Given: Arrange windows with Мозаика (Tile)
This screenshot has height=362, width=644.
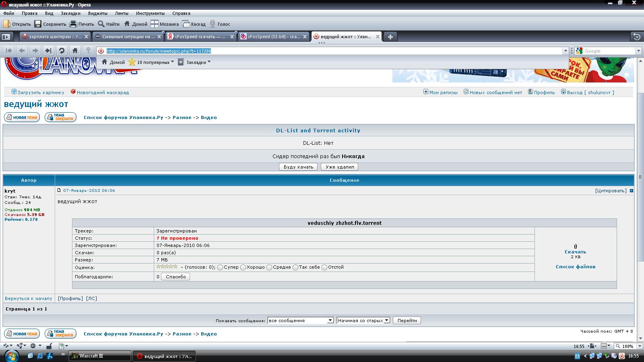Looking at the screenshot, I should click(165, 24).
